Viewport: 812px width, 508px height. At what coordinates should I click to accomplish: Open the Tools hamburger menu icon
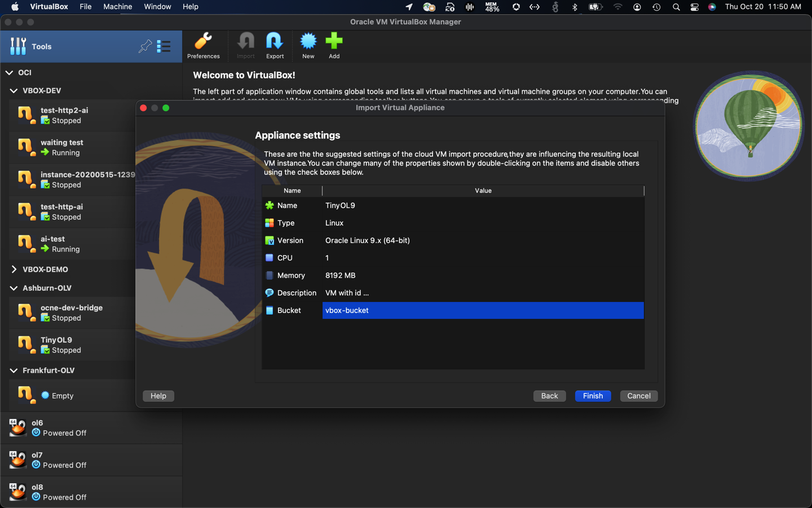164,46
